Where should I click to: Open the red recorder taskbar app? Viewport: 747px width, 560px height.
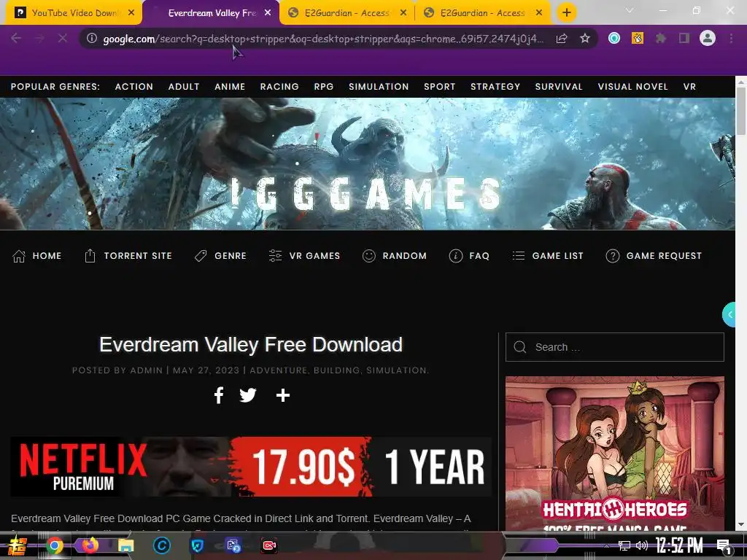[x=269, y=545]
